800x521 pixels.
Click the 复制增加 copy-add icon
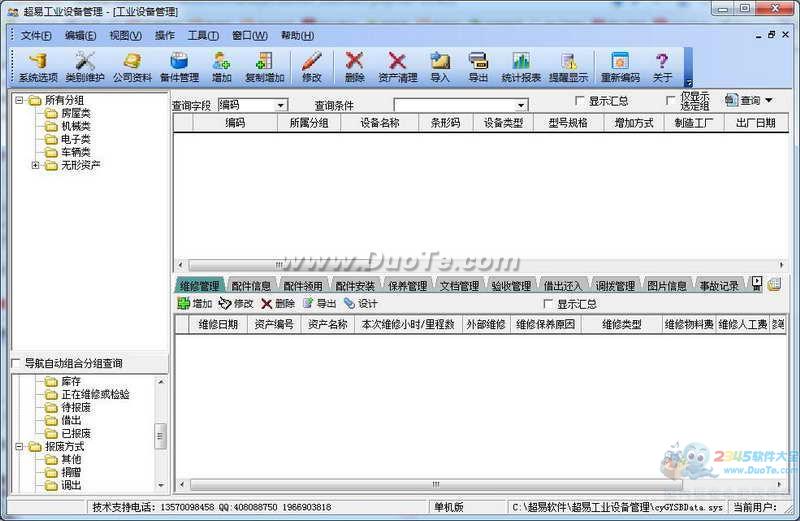(264, 67)
